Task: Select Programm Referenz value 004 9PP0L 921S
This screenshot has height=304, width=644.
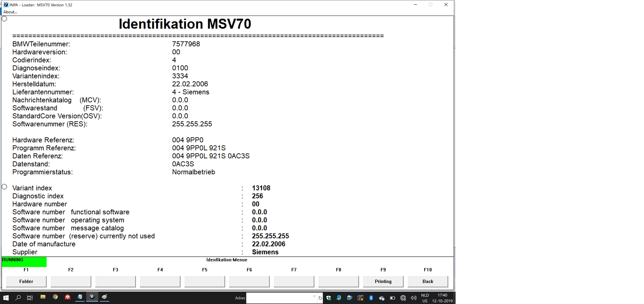Action: point(199,148)
